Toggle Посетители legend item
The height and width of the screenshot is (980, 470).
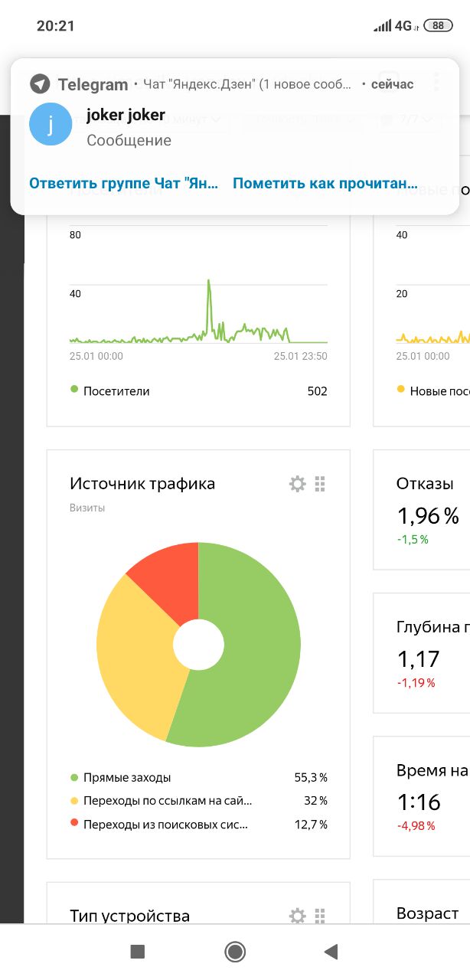click(x=109, y=391)
